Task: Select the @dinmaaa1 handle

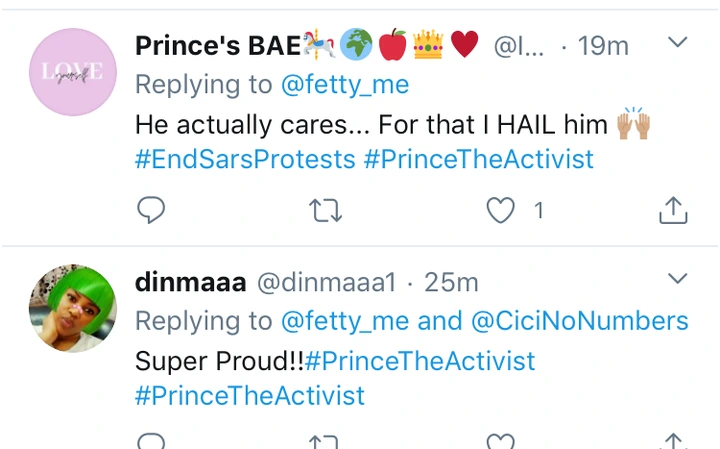Action: point(327,283)
